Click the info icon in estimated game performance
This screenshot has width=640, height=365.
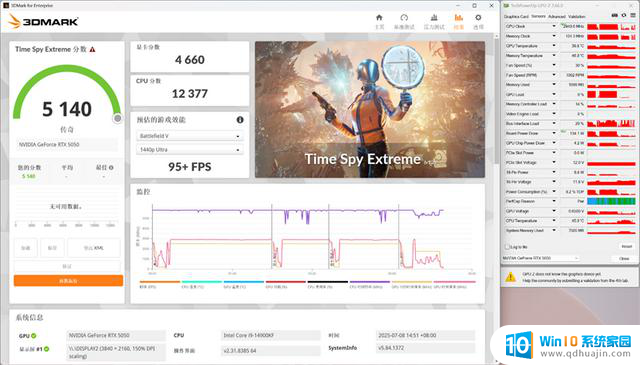click(x=240, y=120)
